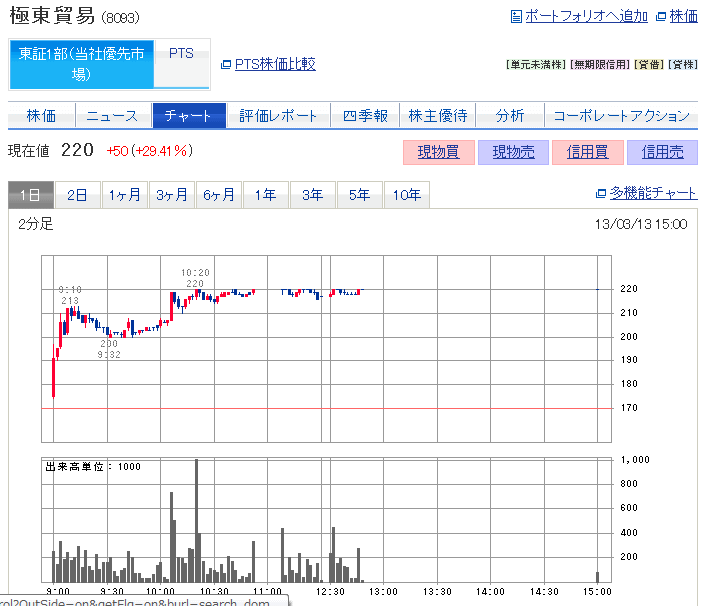
Task: Select the 1日 chart period
Action: [x=31, y=195]
